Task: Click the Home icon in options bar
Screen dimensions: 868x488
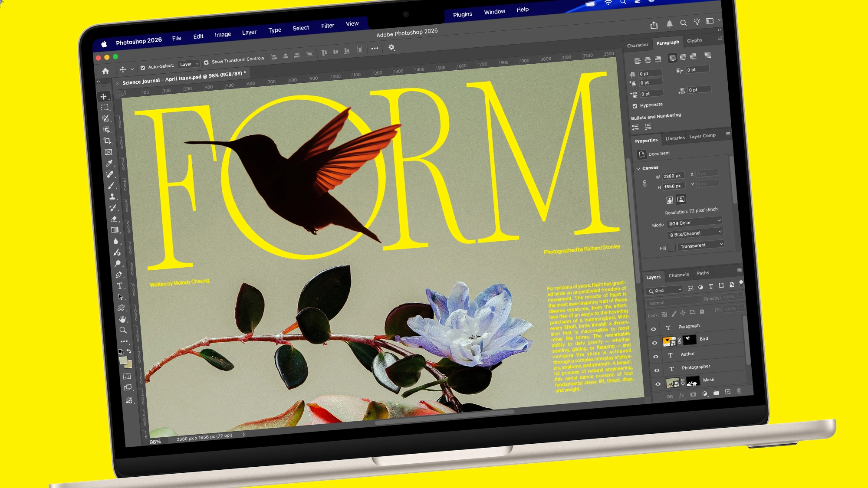Action: click(105, 71)
